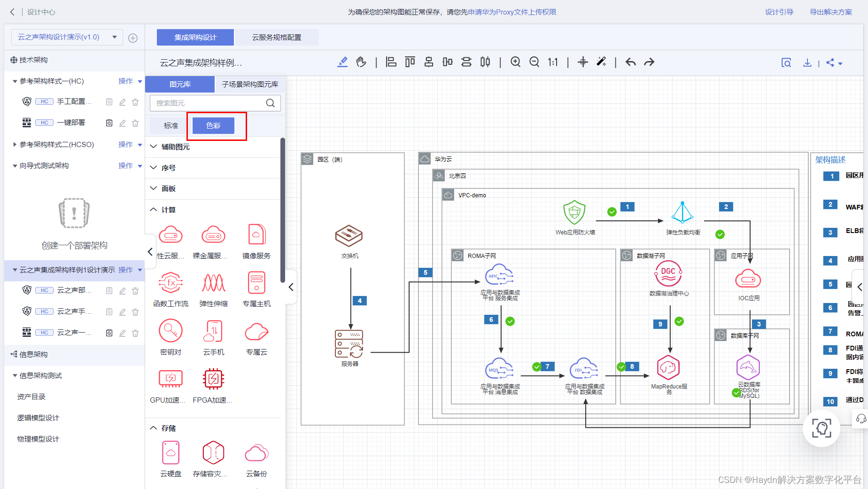The width and height of the screenshot is (868, 489).
Task: Select the 云备份 storage element icon
Action: pyautogui.click(x=256, y=453)
